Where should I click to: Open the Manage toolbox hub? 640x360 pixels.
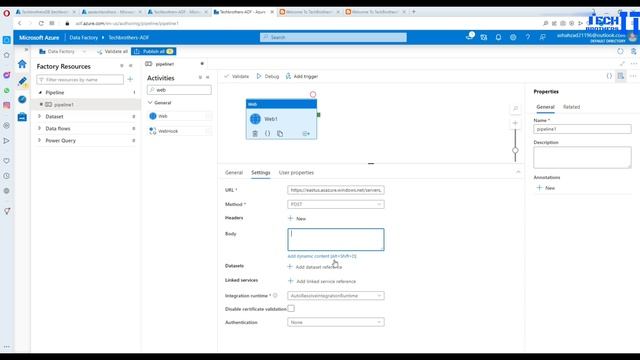22,117
